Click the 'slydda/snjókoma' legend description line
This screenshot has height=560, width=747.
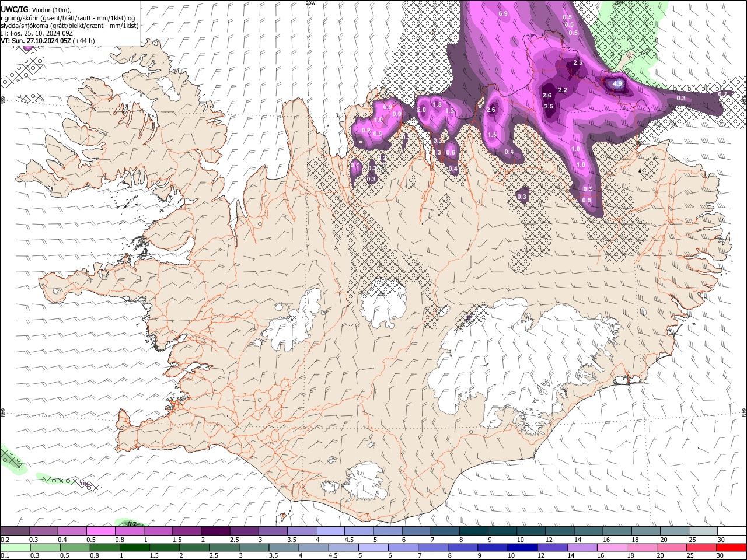69,26
